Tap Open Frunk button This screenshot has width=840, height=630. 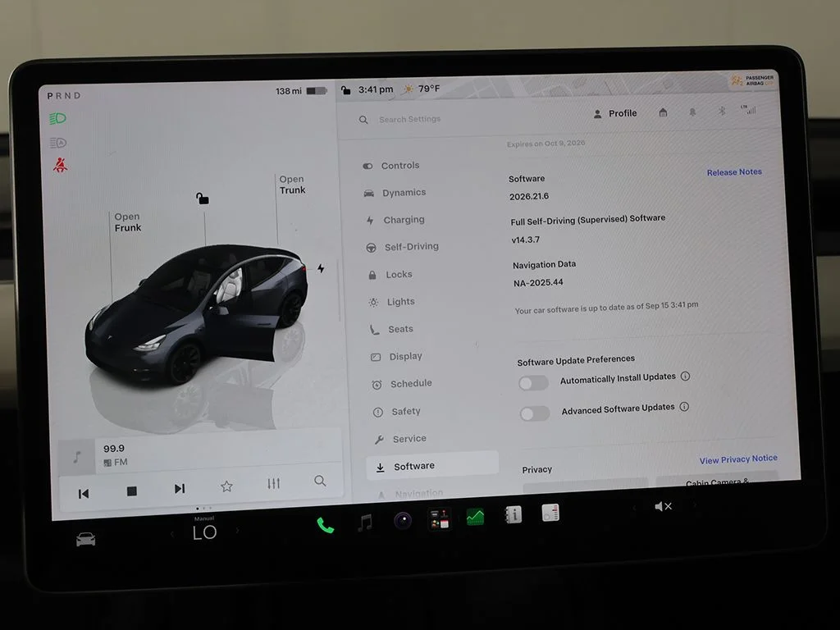[x=127, y=221]
